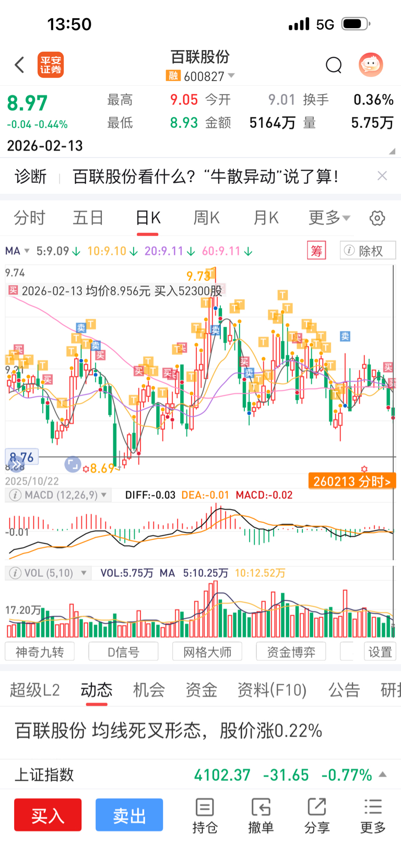This screenshot has width=401, height=868.
Task: Switch to the 机会 tab
Action: coord(149,690)
